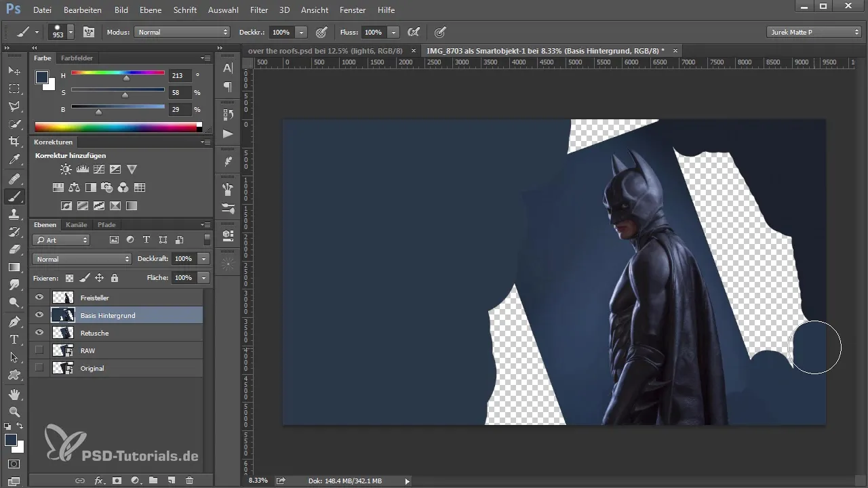
Task: Open workspace dropdown Jurek Matte P
Action: (x=814, y=32)
